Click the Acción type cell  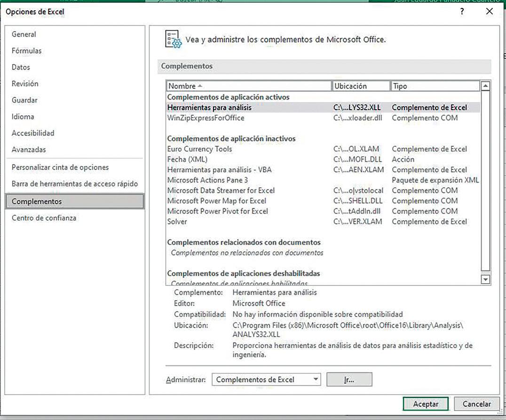(403, 159)
